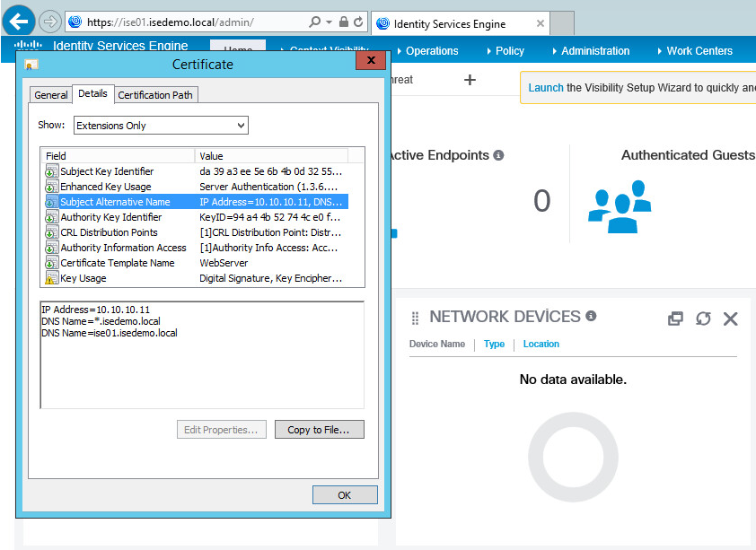Select Device Name in NETWORK DEVICES dashlet
This screenshot has height=550, width=756.
(x=437, y=344)
